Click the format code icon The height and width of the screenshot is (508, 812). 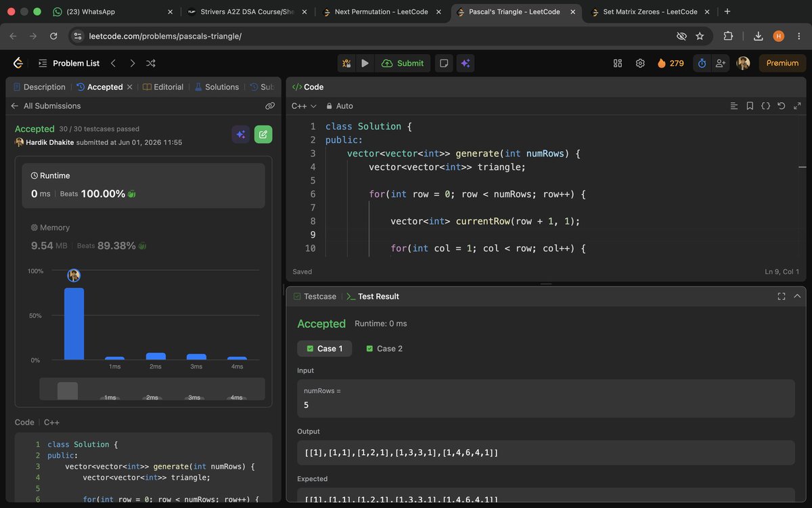734,106
